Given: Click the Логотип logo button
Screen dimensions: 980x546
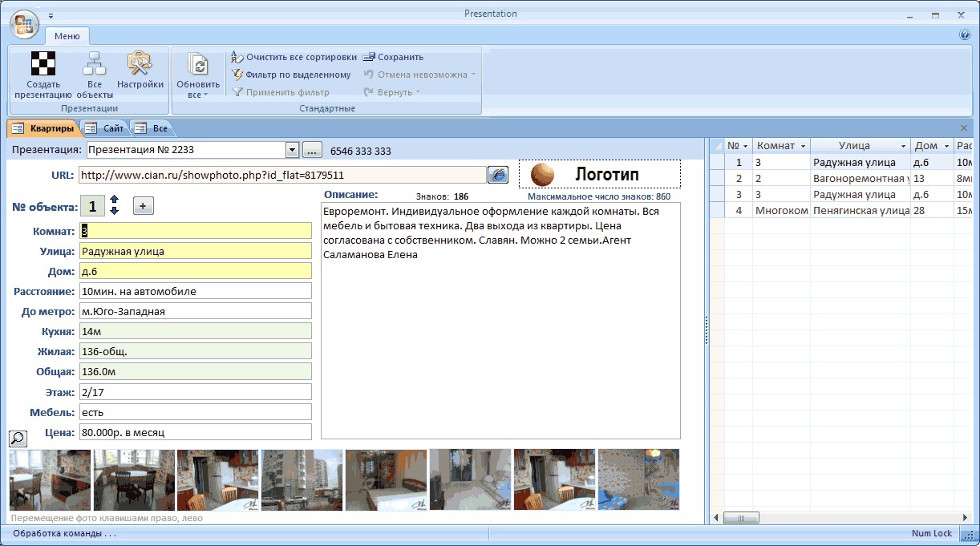Looking at the screenshot, I should point(600,174).
